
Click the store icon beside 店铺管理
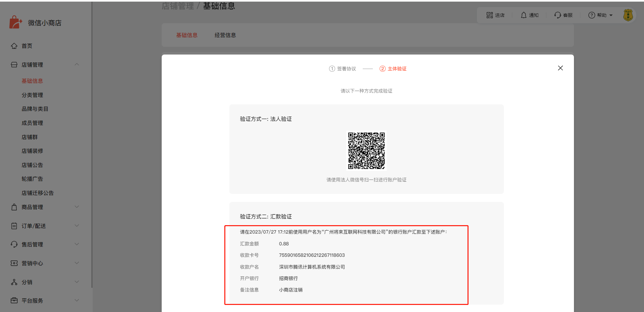14,65
